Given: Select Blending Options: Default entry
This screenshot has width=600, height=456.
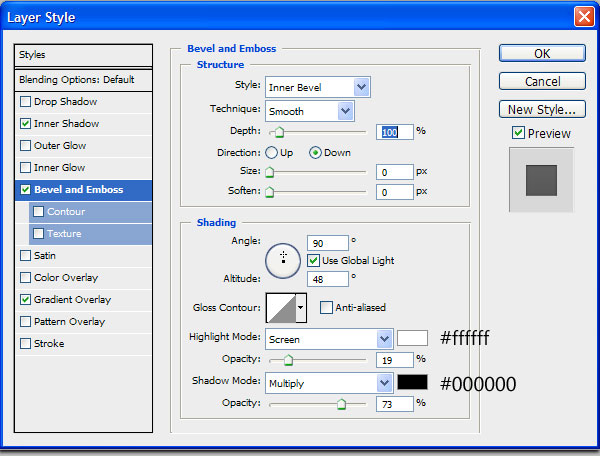Looking at the screenshot, I should pyautogui.click(x=83, y=80).
